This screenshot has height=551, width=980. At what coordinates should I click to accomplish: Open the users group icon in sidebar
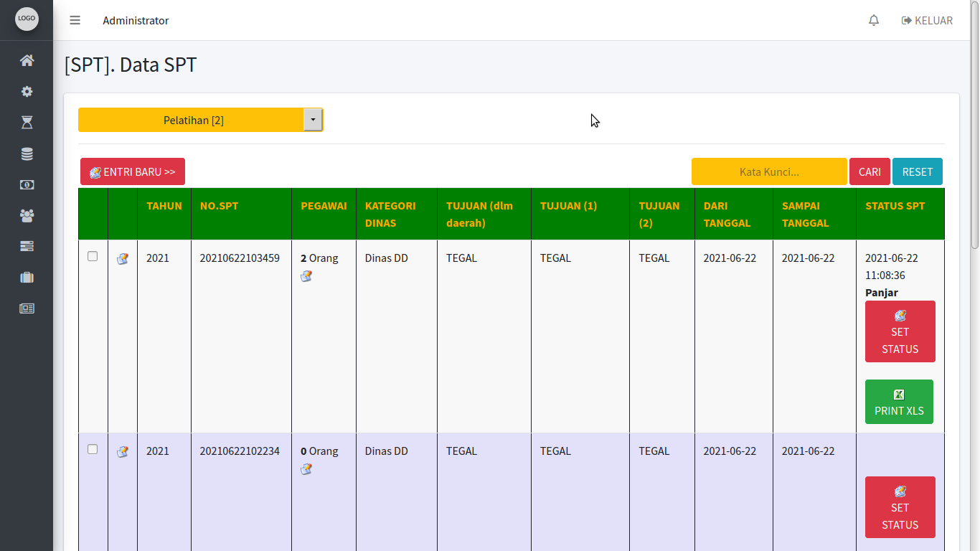[27, 215]
